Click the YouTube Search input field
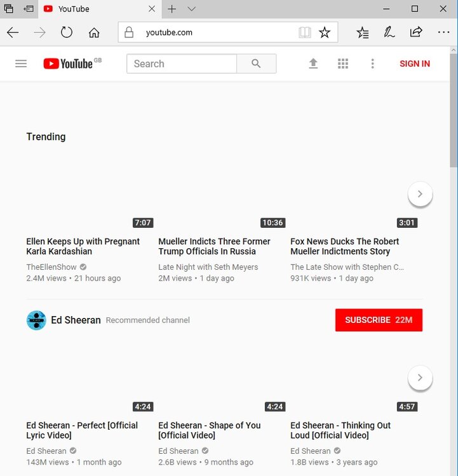This screenshot has width=458, height=476. click(x=182, y=63)
